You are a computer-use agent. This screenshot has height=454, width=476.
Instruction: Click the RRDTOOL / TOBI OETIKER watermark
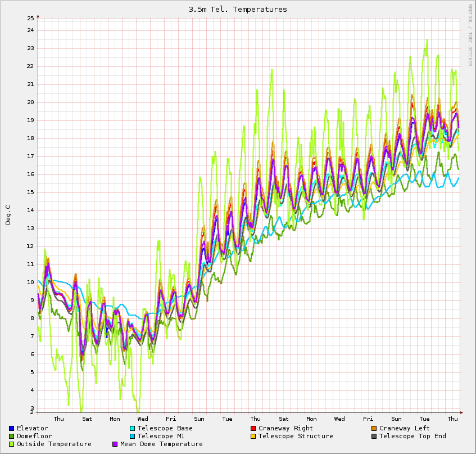point(470,35)
